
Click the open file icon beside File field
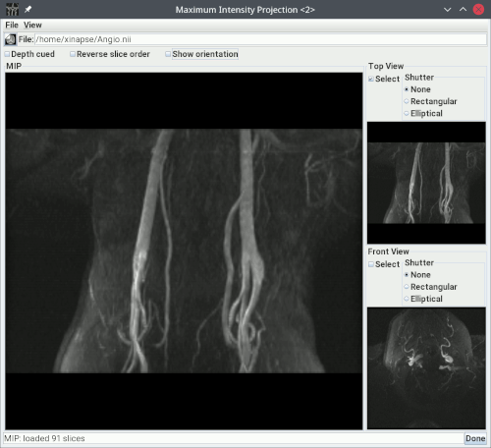point(11,39)
